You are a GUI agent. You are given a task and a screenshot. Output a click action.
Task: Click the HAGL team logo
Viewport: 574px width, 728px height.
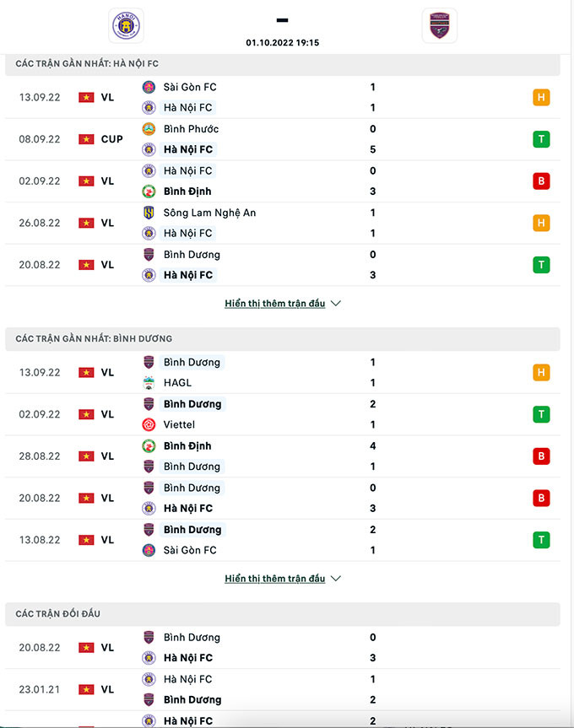coord(149,383)
